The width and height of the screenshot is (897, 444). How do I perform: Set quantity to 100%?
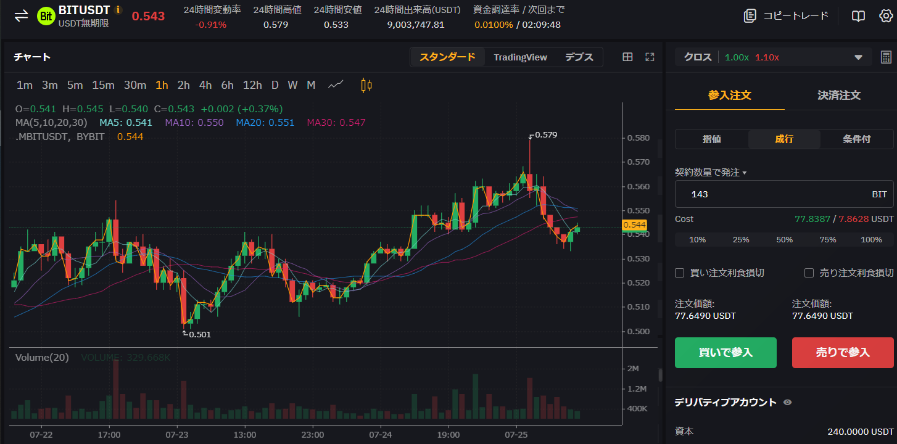coord(871,240)
